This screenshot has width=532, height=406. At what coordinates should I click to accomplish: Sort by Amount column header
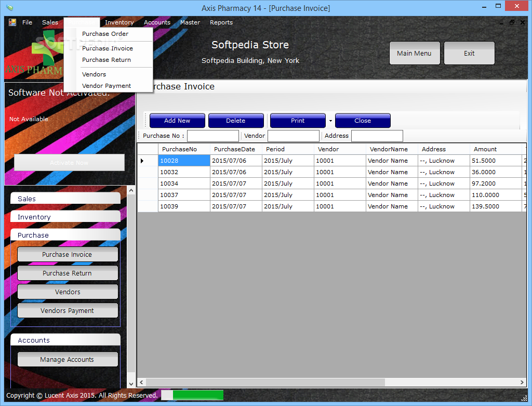coord(495,149)
